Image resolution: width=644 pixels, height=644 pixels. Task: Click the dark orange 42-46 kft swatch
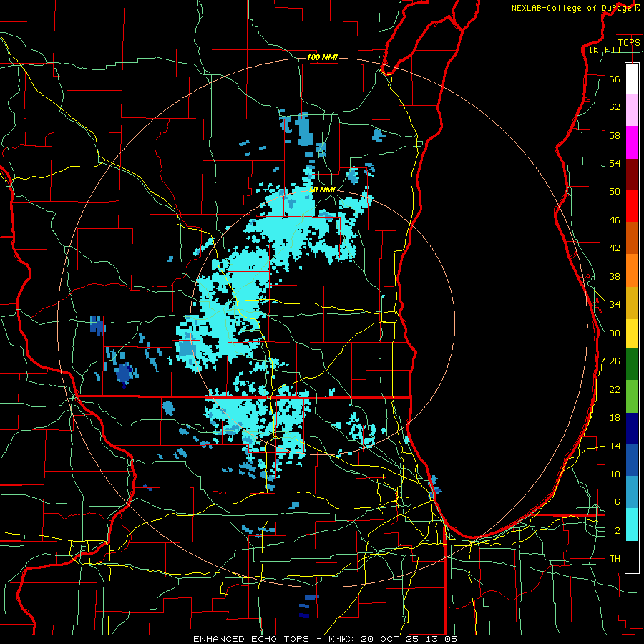pos(632,238)
